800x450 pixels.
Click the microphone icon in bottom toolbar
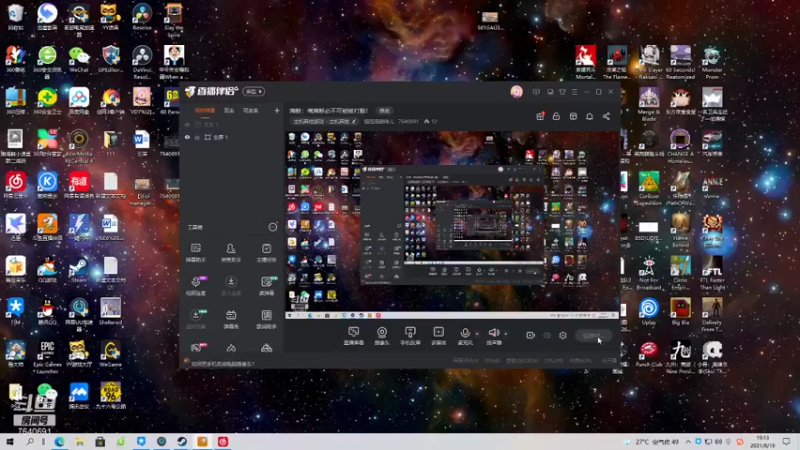point(465,333)
